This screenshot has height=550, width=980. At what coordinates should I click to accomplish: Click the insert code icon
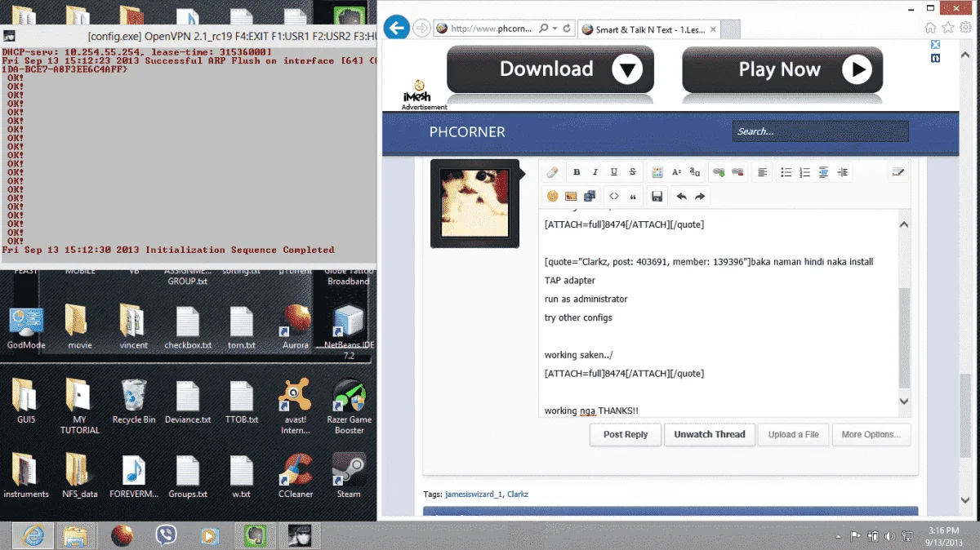click(x=614, y=197)
